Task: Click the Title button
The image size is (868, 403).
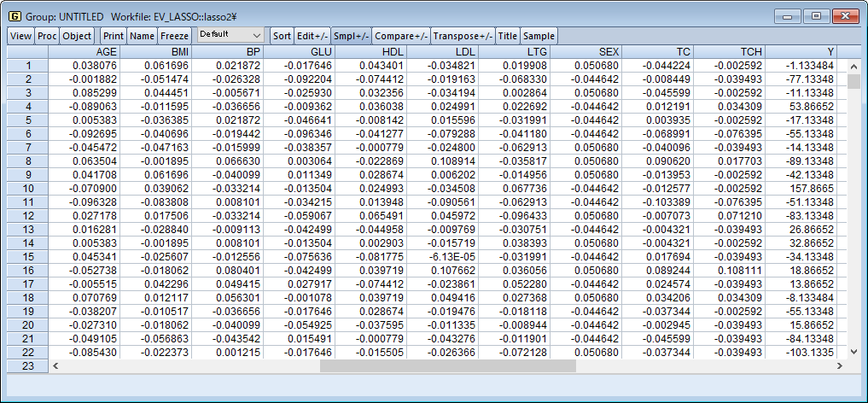Action: [508, 36]
